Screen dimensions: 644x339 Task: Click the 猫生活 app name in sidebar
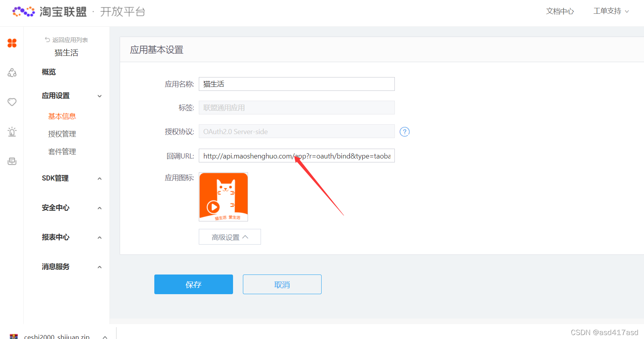(66, 53)
